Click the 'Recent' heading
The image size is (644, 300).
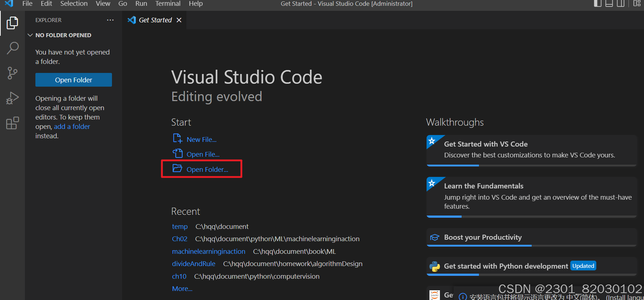click(x=185, y=212)
